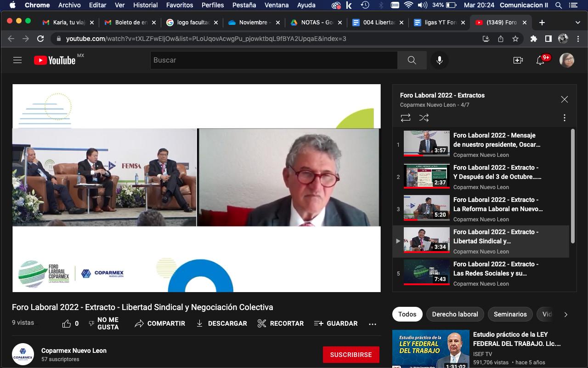Start voice search with the microphone icon
The height and width of the screenshot is (368, 588).
[x=440, y=60]
